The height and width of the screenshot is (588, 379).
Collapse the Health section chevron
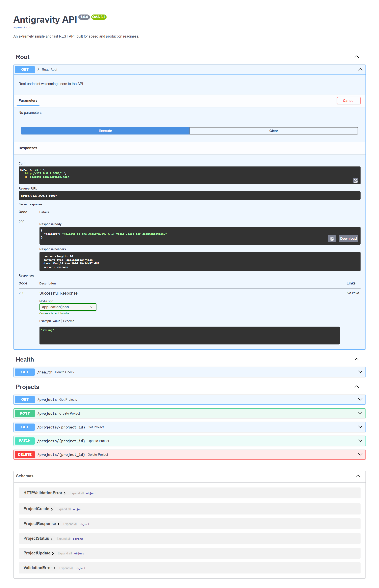tap(356, 359)
